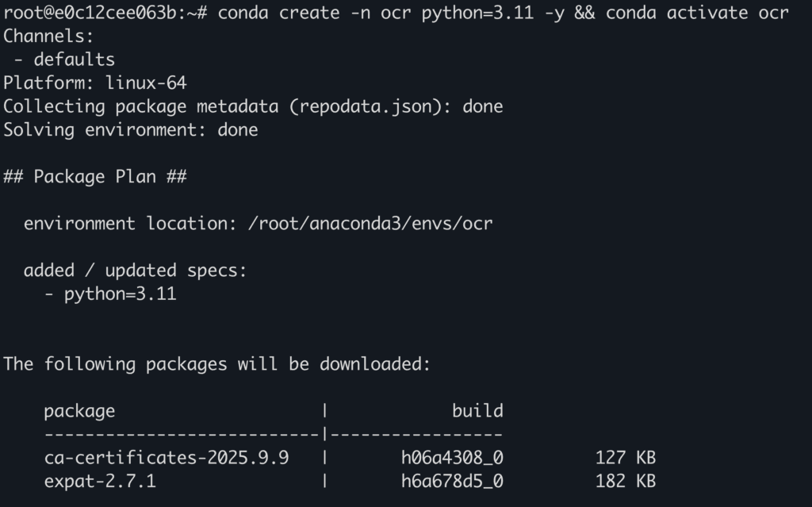
Task: Click the 'build' column header
Action: (477, 411)
